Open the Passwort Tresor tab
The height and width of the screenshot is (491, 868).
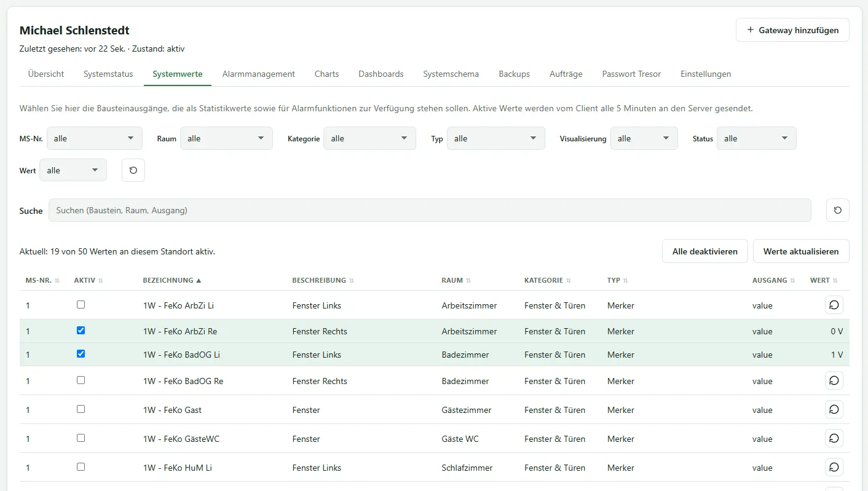click(631, 74)
